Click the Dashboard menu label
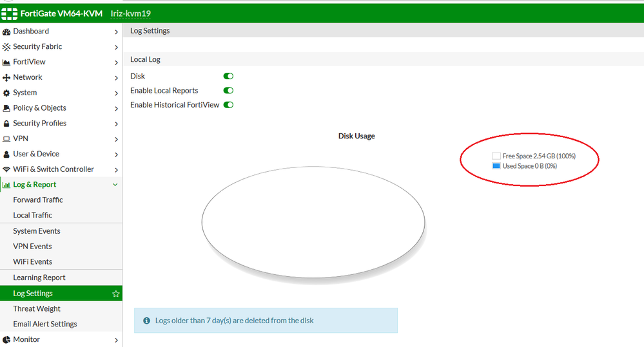 click(31, 31)
